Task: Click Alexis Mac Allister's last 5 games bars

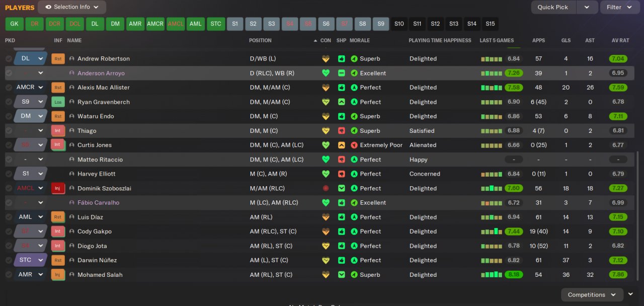Action: pos(492,88)
